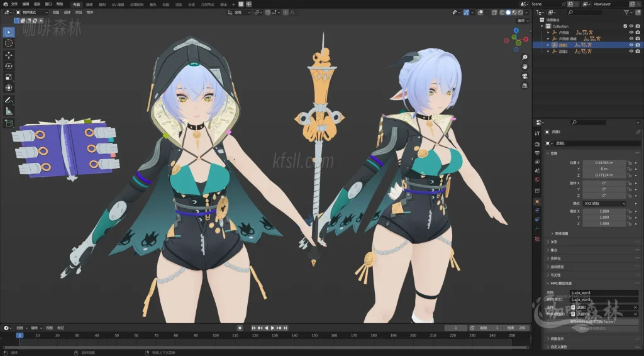
Task: Open the 物体模式 object mode dropdown
Action: 31,13
